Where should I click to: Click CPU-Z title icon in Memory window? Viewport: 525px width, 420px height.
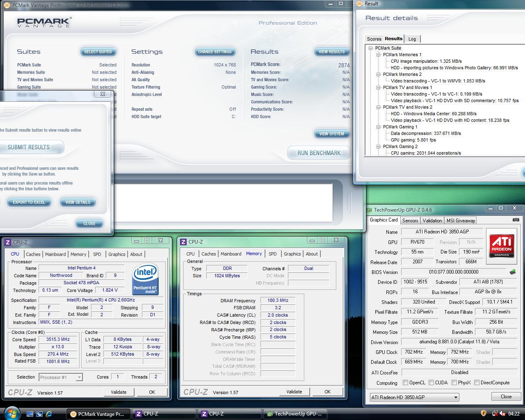tap(183, 242)
